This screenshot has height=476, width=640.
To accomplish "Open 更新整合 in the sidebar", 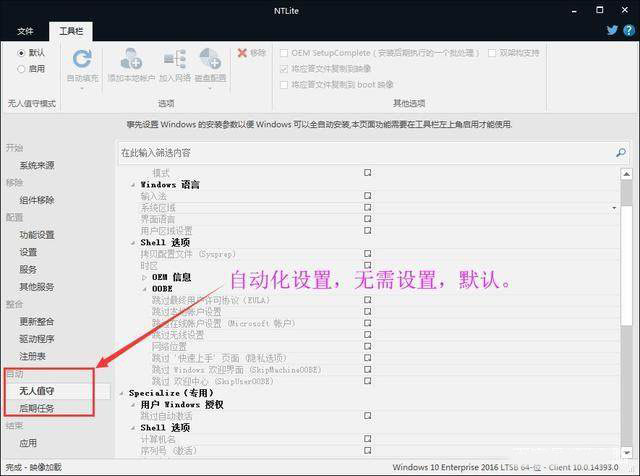I will [x=37, y=322].
